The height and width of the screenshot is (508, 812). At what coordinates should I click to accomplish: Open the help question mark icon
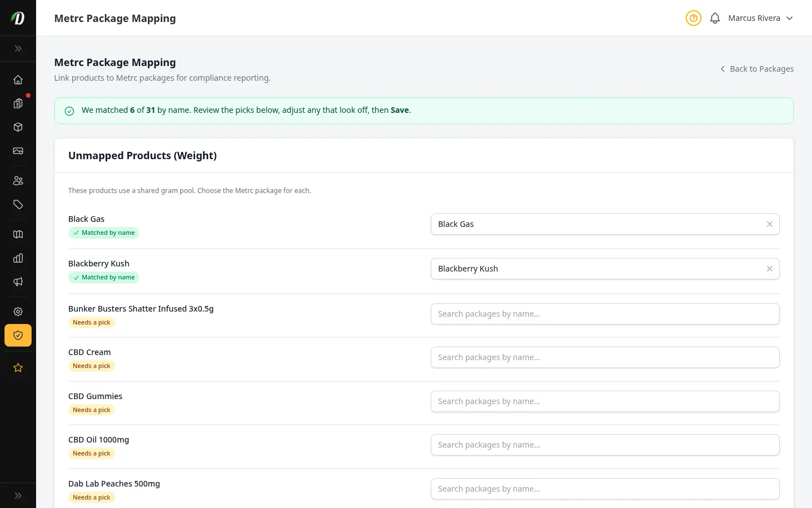[x=694, y=18]
